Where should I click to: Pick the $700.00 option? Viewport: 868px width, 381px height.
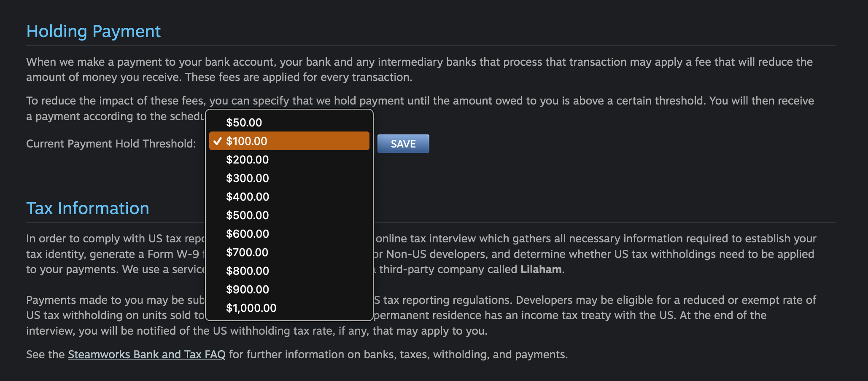(247, 252)
